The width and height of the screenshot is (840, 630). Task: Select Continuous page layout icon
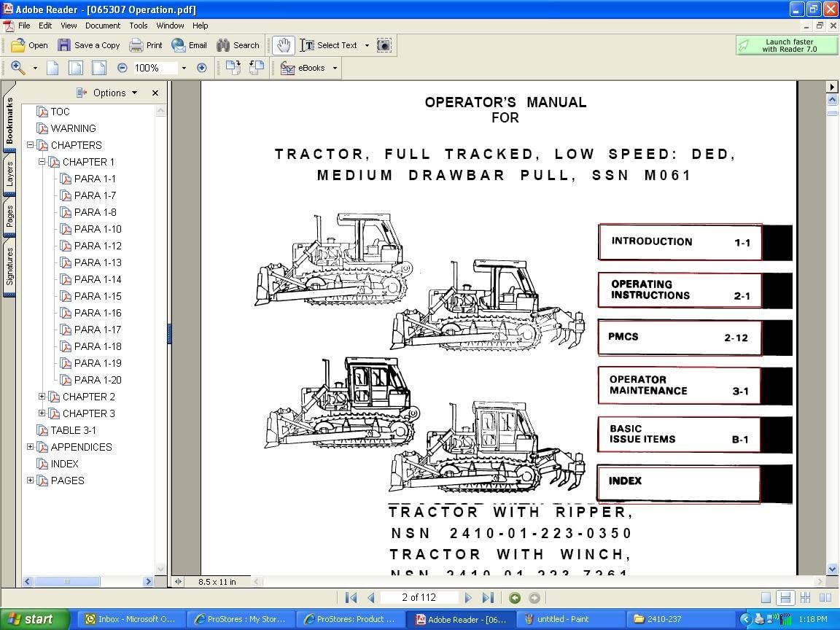pos(785,597)
